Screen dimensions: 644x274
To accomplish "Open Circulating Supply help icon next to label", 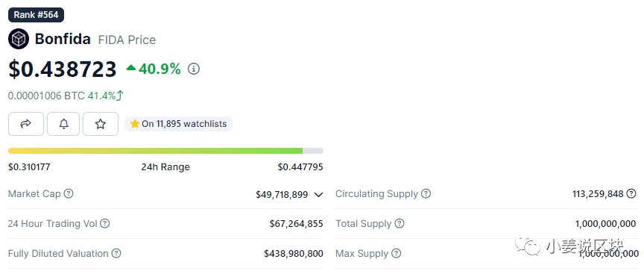I will pyautogui.click(x=426, y=193).
